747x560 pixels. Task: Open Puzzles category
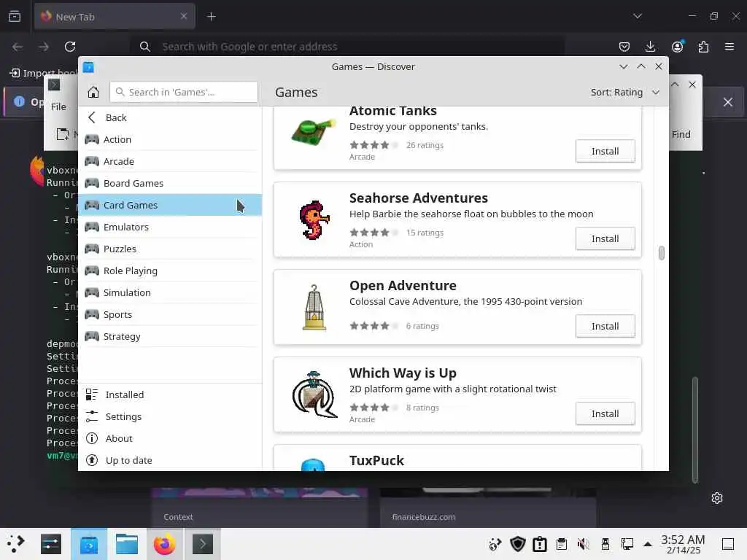point(170,249)
